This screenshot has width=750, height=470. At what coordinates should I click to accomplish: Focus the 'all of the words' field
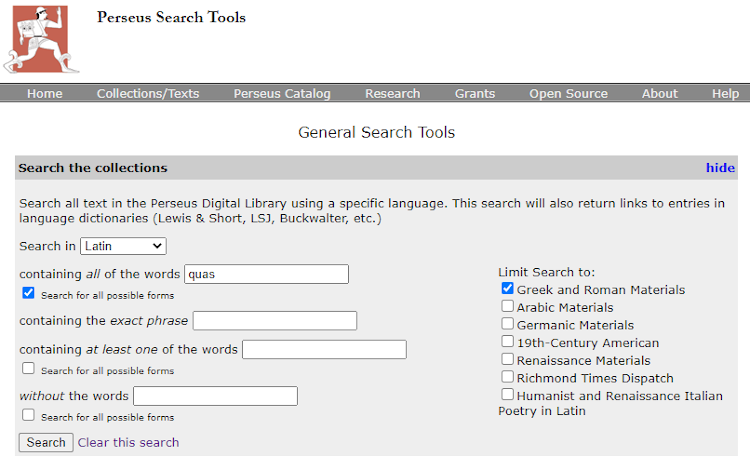coord(266,274)
